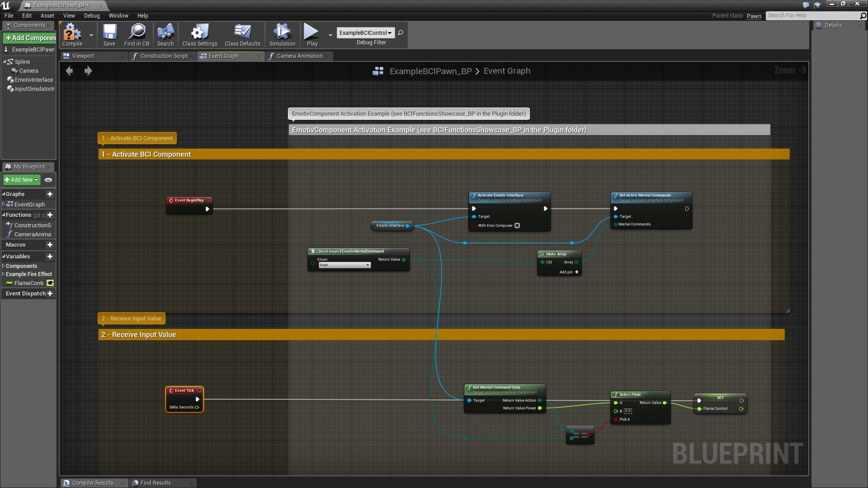Save the Blueprint asset
Image resolution: width=868 pixels, height=488 pixels.
tap(109, 35)
